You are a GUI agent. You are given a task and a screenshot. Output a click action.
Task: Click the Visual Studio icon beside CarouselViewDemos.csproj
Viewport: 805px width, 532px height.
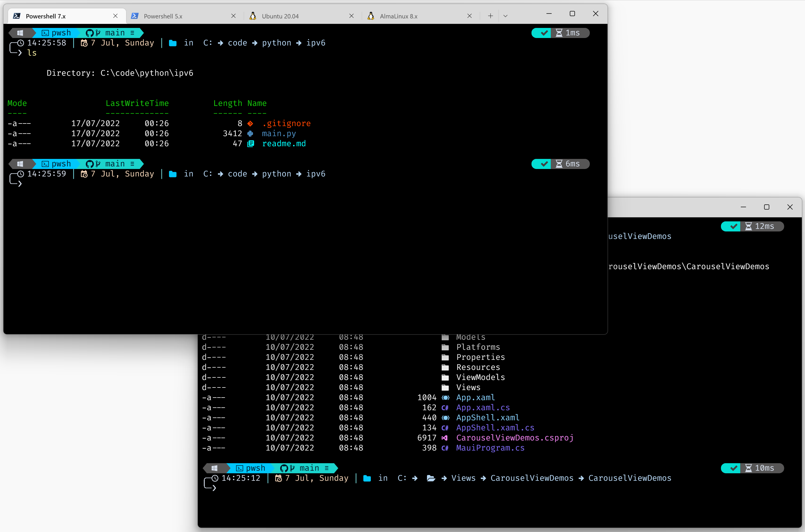[x=445, y=438]
